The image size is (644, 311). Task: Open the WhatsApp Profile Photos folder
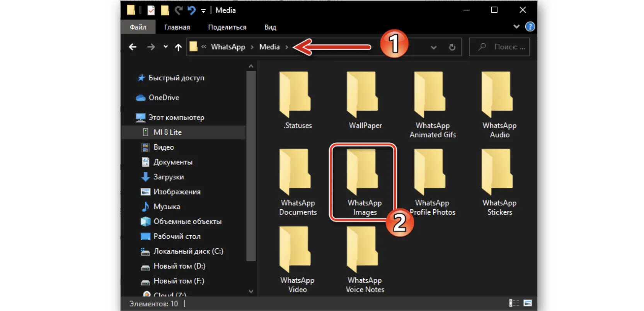pos(432,182)
